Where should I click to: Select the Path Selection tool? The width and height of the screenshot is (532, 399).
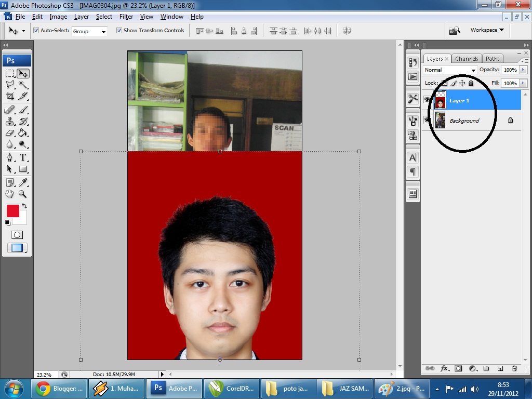coord(10,169)
